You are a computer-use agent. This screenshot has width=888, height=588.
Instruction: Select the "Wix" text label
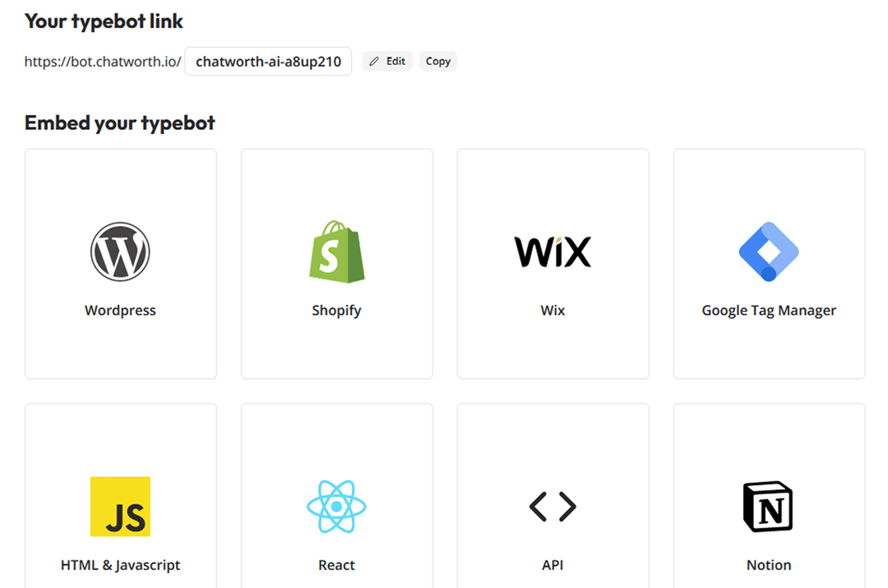553,311
